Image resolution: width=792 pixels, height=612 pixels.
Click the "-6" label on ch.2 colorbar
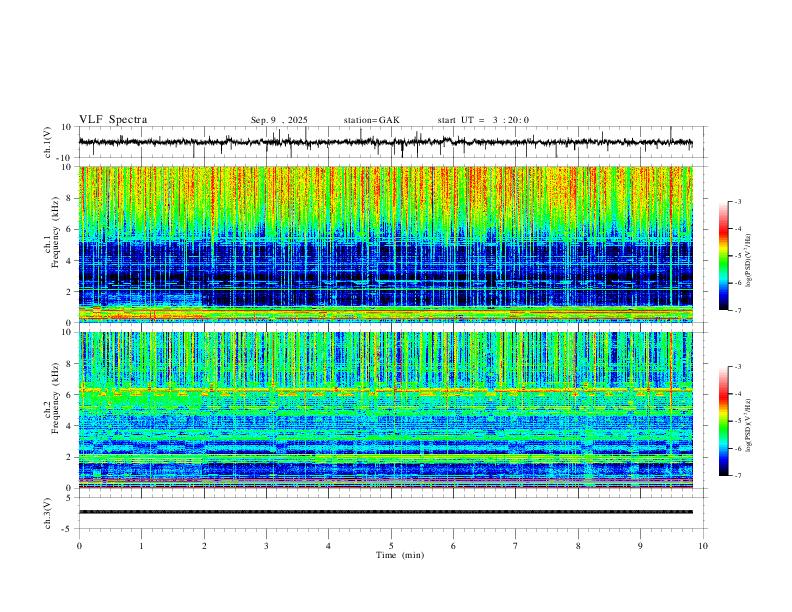(x=738, y=448)
